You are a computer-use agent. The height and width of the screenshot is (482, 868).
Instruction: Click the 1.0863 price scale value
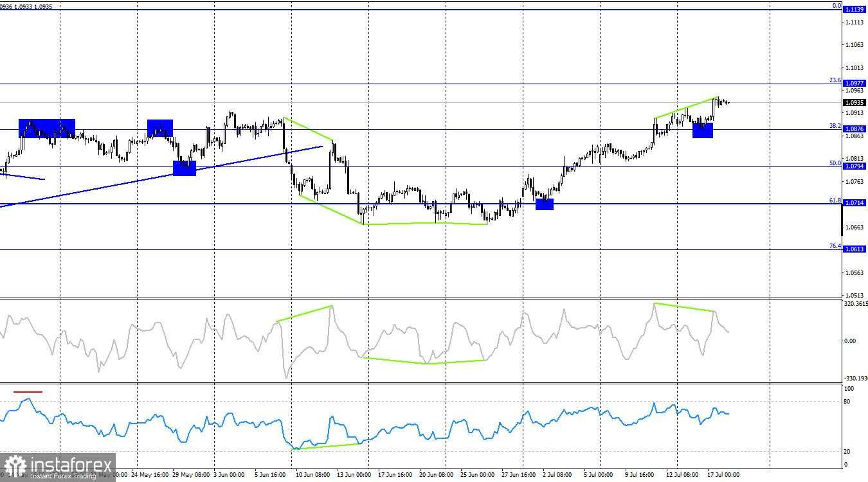[x=855, y=136]
